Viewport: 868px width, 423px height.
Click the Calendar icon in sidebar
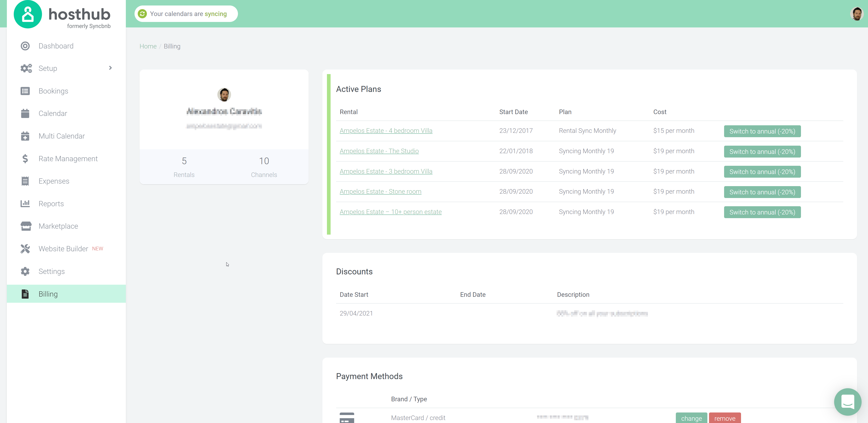tap(25, 113)
